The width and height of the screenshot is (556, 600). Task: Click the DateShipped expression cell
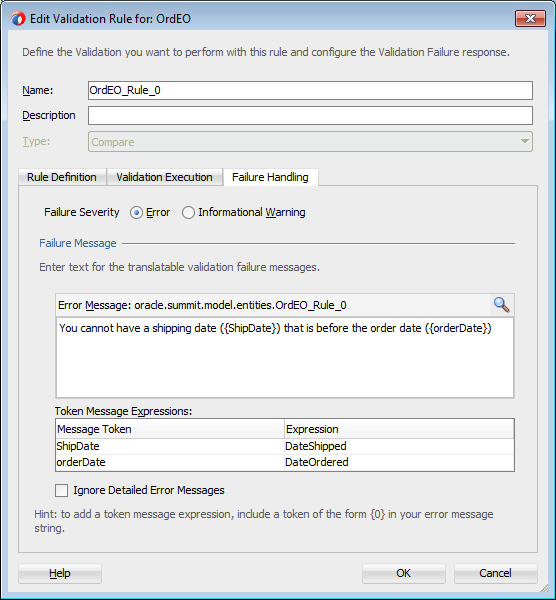click(x=399, y=446)
